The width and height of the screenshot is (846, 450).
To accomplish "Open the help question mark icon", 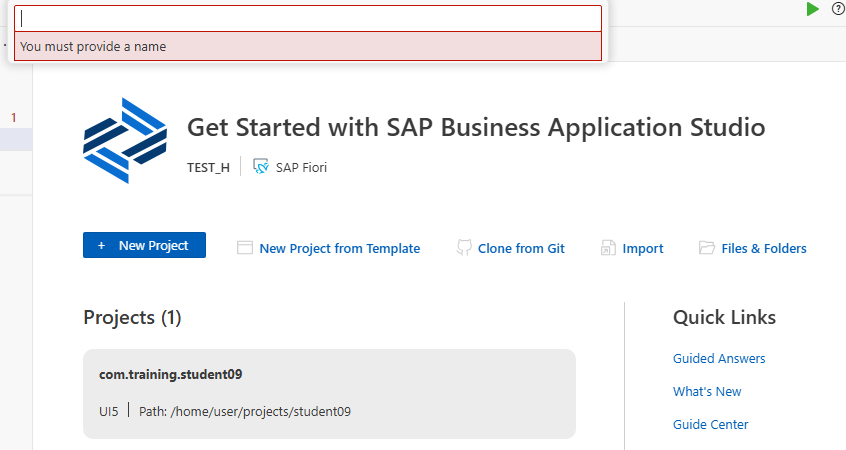I will tap(838, 9).
